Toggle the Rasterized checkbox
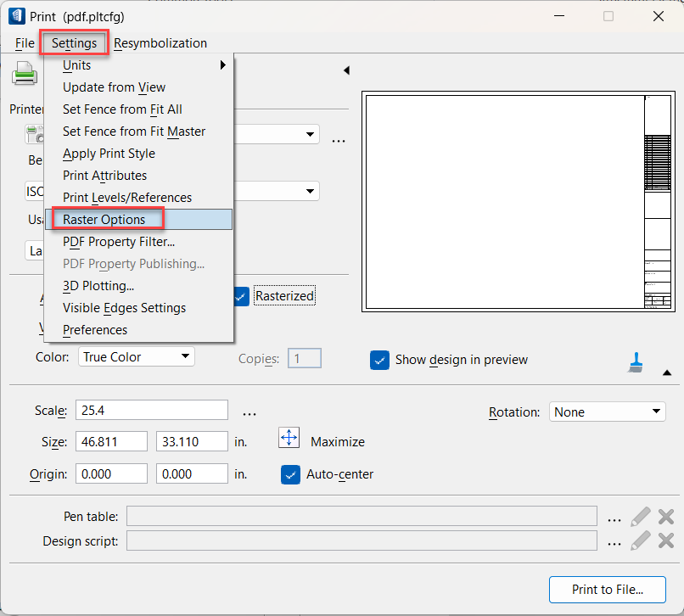This screenshot has height=616, width=684. pyautogui.click(x=241, y=296)
